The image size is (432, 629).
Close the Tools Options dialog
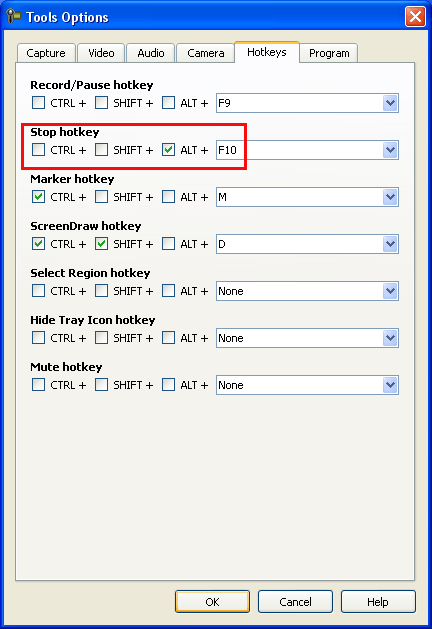(x=415, y=17)
